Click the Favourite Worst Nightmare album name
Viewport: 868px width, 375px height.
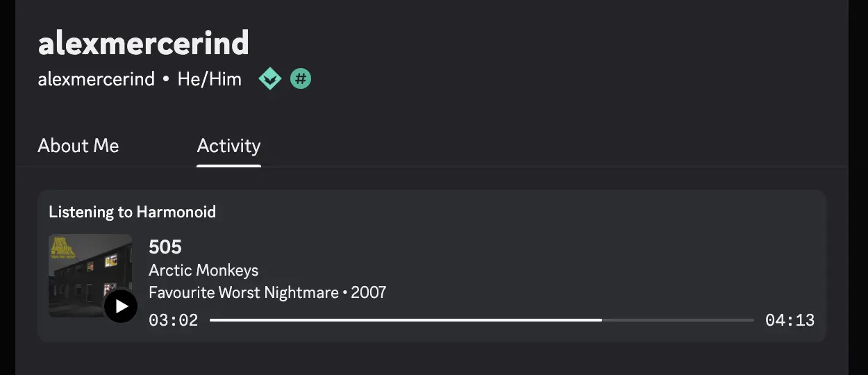pyautogui.click(x=244, y=292)
